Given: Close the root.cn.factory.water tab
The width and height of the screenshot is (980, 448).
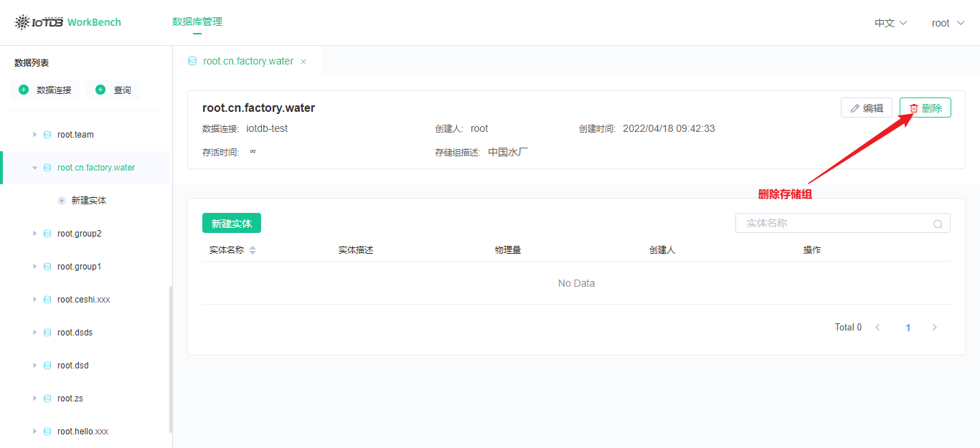Looking at the screenshot, I should pos(303,61).
